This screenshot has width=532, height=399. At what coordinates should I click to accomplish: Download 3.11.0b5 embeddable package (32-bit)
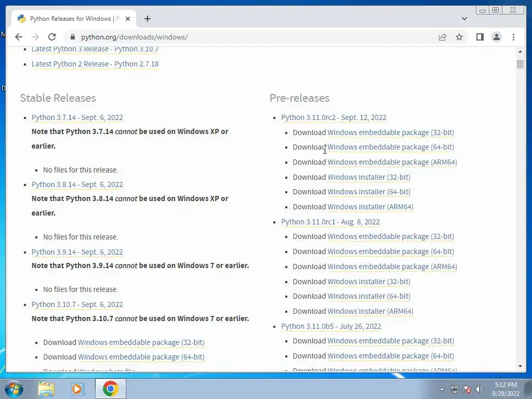(x=391, y=341)
